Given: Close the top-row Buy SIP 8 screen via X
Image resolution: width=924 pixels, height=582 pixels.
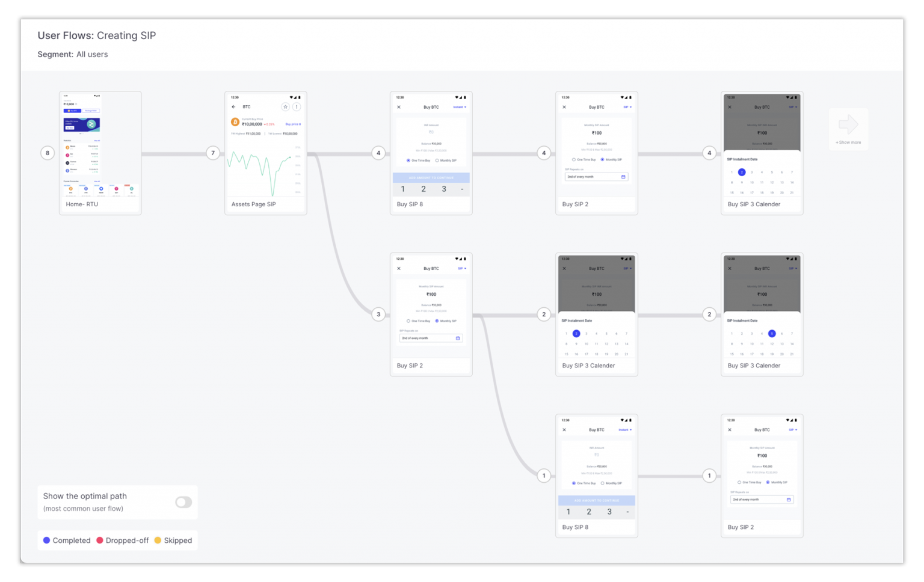Looking at the screenshot, I should pos(399,107).
